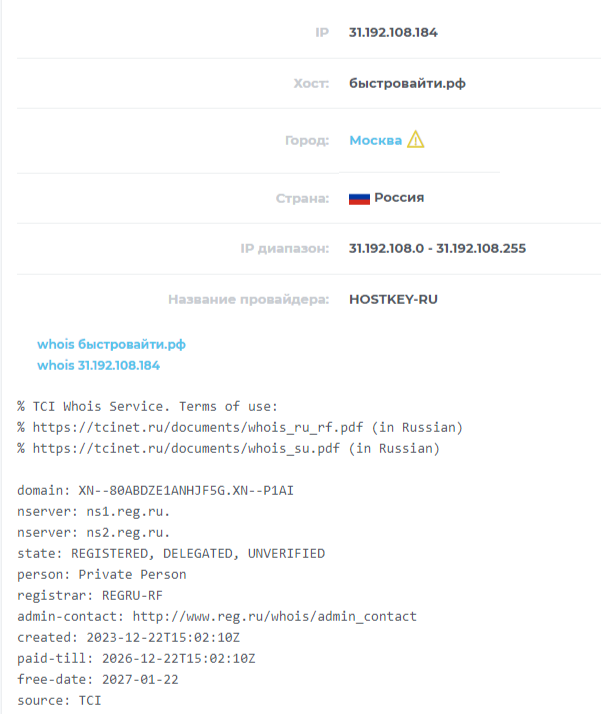Click the IP range 31.192.108.0 - 31.192.108.255
This screenshot has width=601, height=714.
click(x=437, y=248)
